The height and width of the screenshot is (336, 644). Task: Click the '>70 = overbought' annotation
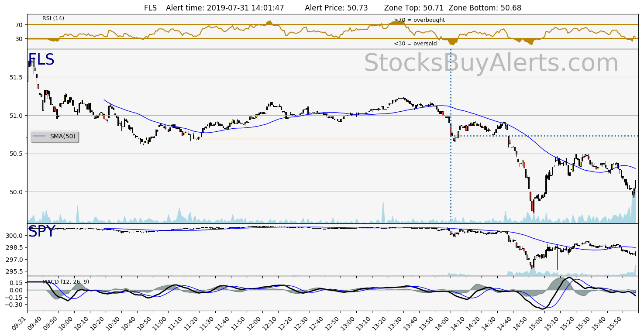click(x=419, y=20)
